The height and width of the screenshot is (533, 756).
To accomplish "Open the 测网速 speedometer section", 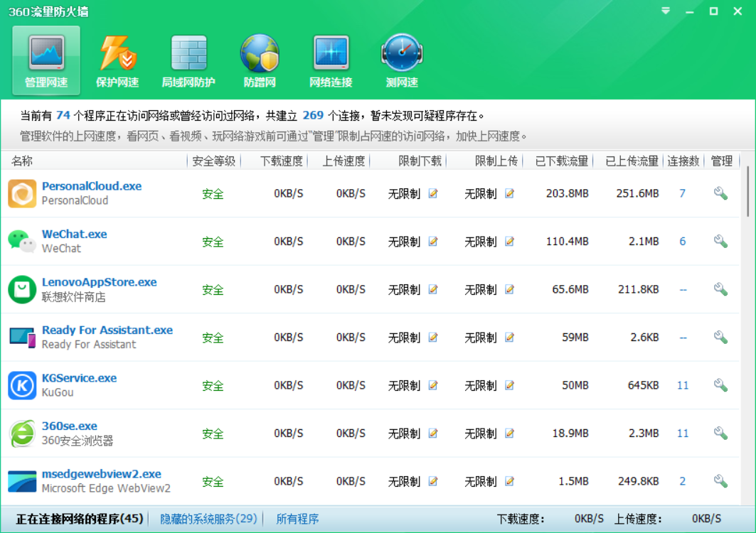I will (402, 60).
